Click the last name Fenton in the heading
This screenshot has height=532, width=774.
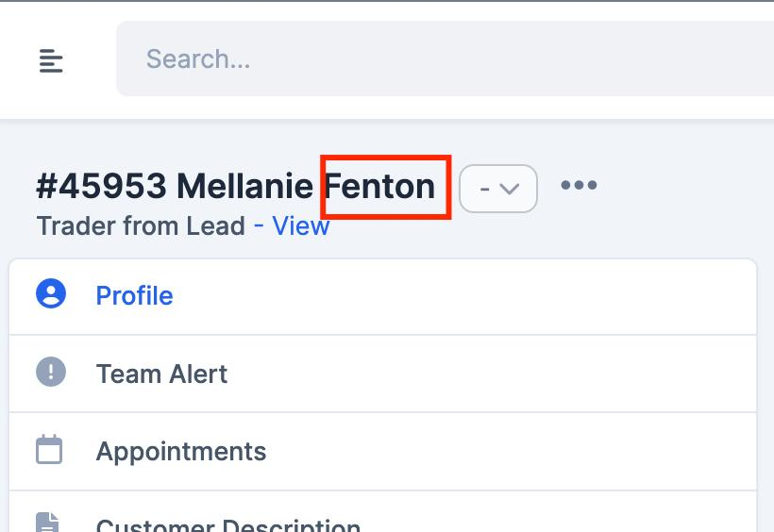pyautogui.click(x=380, y=187)
